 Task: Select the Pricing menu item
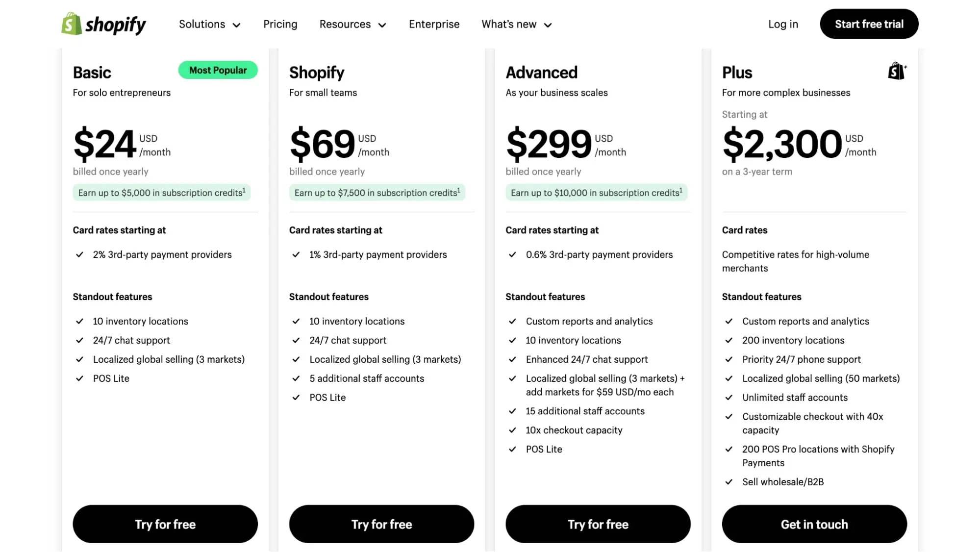pyautogui.click(x=280, y=24)
